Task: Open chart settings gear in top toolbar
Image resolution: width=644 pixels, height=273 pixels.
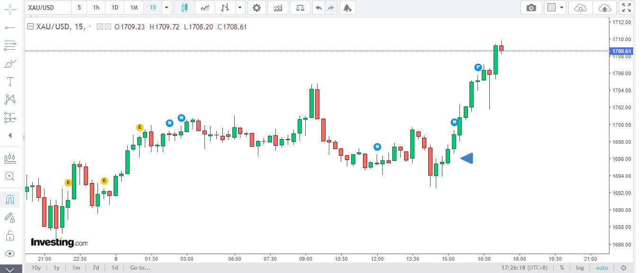Action: pos(256,8)
